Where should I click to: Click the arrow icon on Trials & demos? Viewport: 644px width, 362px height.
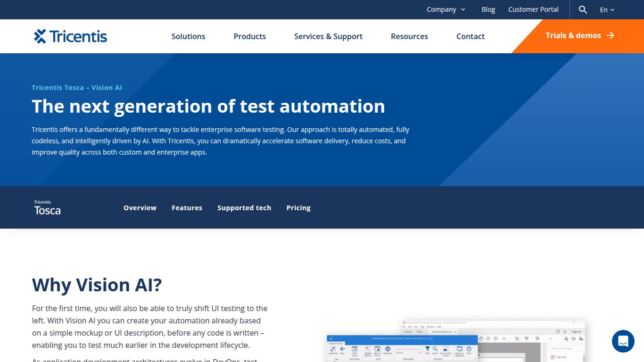point(610,35)
